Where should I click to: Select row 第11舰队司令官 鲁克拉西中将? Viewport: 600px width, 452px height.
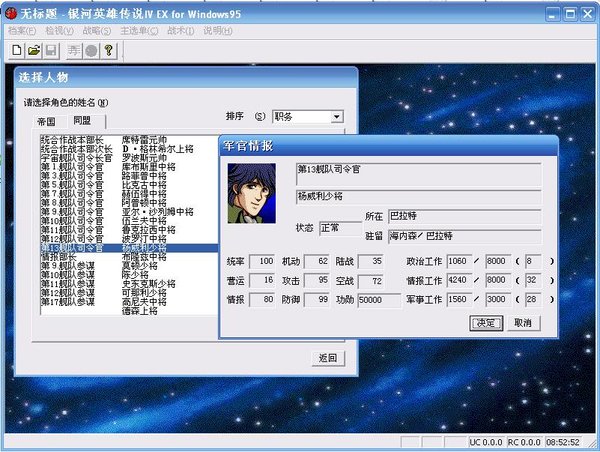129,230
